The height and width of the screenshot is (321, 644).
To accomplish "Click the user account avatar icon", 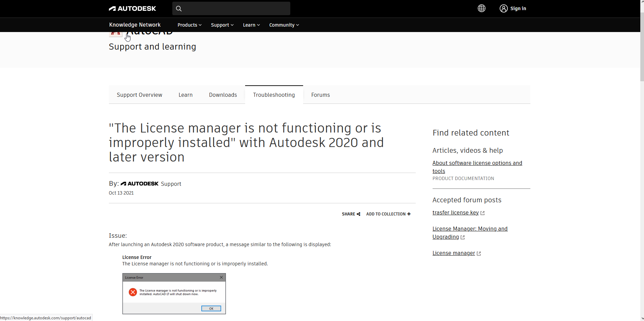I will pyautogui.click(x=503, y=8).
